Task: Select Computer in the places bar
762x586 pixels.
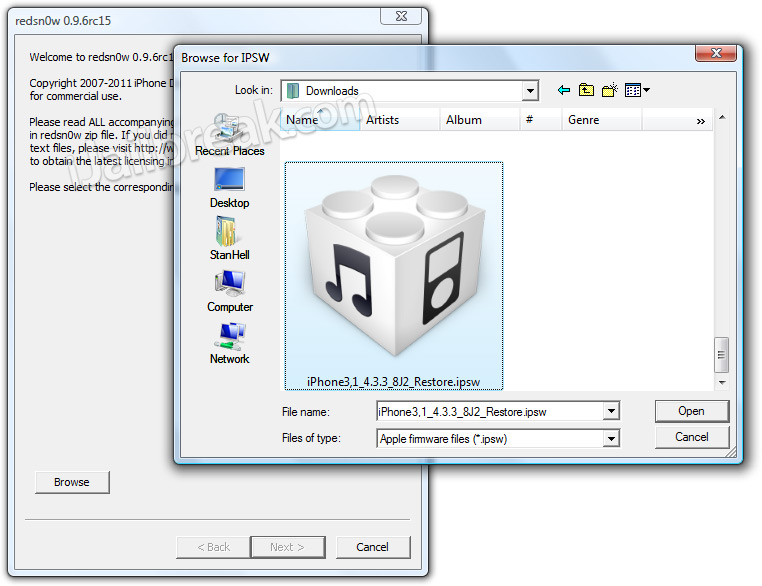Action: coord(229,292)
